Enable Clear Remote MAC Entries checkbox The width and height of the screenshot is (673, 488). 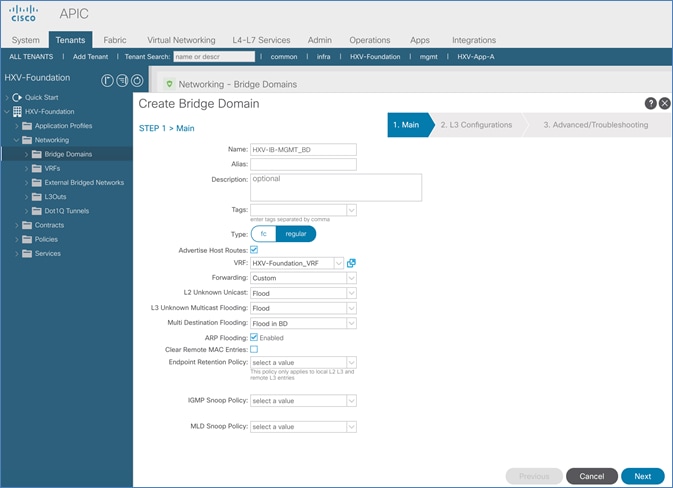(x=254, y=349)
